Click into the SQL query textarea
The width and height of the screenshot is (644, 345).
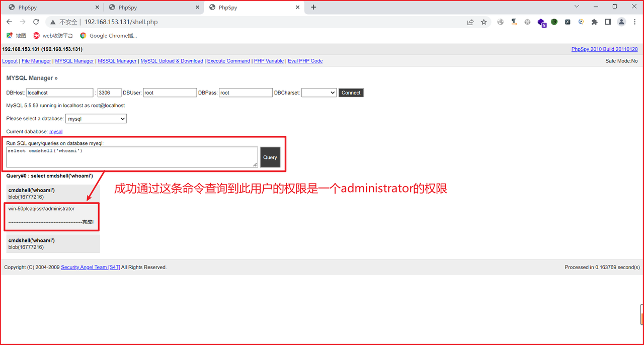[132, 157]
